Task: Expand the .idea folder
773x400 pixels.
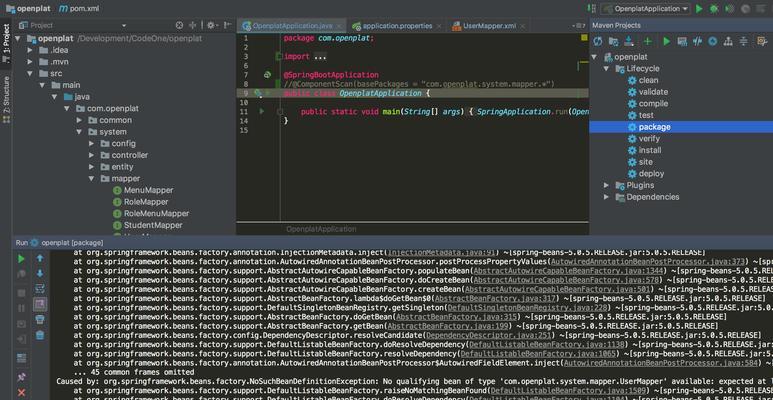Action: click(x=30, y=50)
